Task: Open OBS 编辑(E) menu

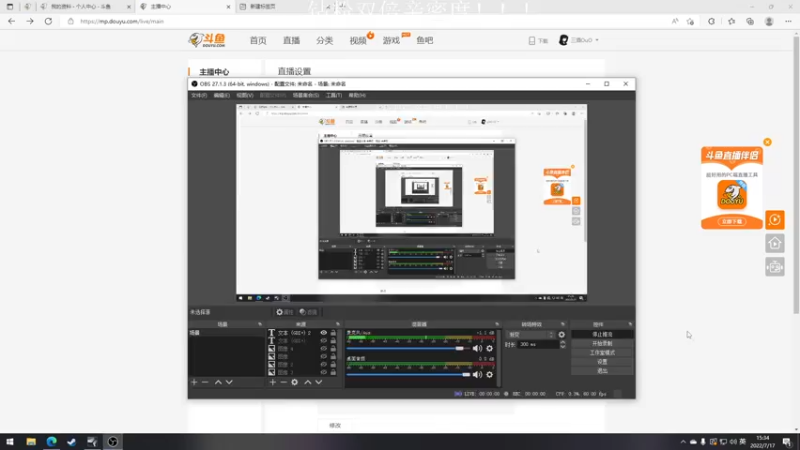Action: 221,95
